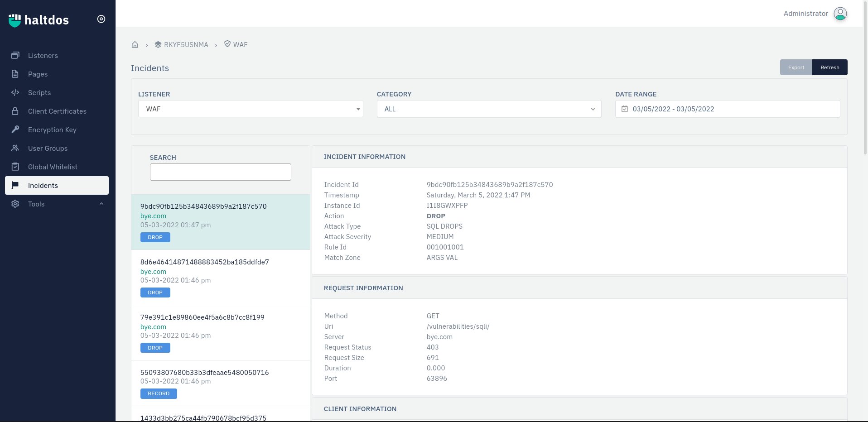Click RECORD badge on 55093807 incident
The width and height of the screenshot is (868, 422).
point(159,393)
